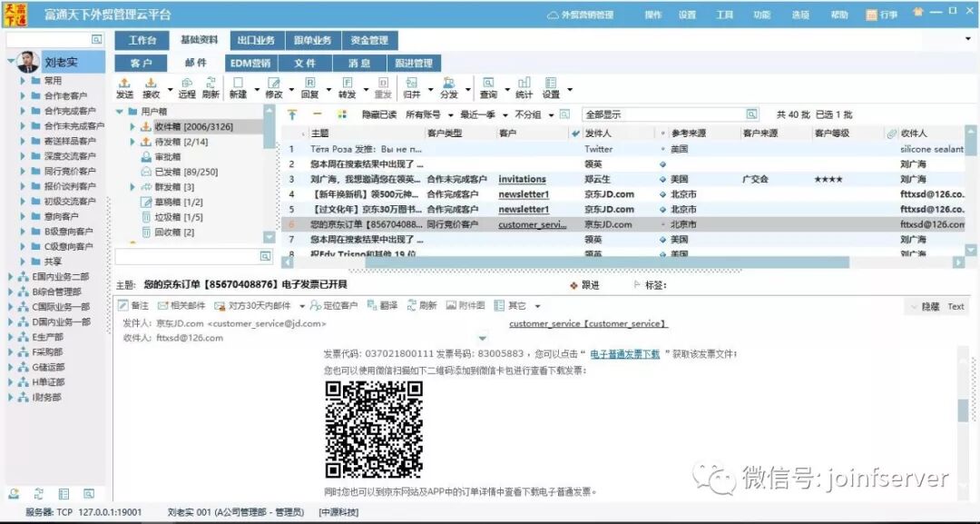This screenshot has height=524, width=980.
Task: Expand the E国内业务二部 department node
Action: (10, 276)
